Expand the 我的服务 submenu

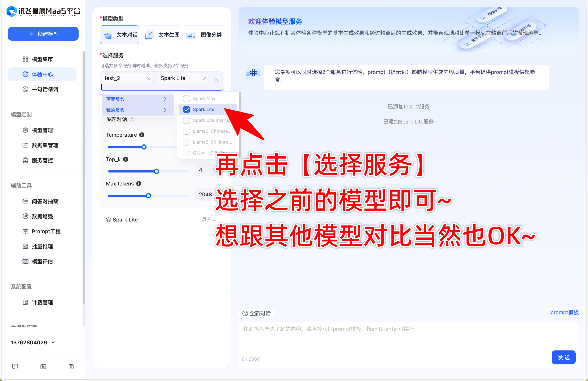coord(137,110)
